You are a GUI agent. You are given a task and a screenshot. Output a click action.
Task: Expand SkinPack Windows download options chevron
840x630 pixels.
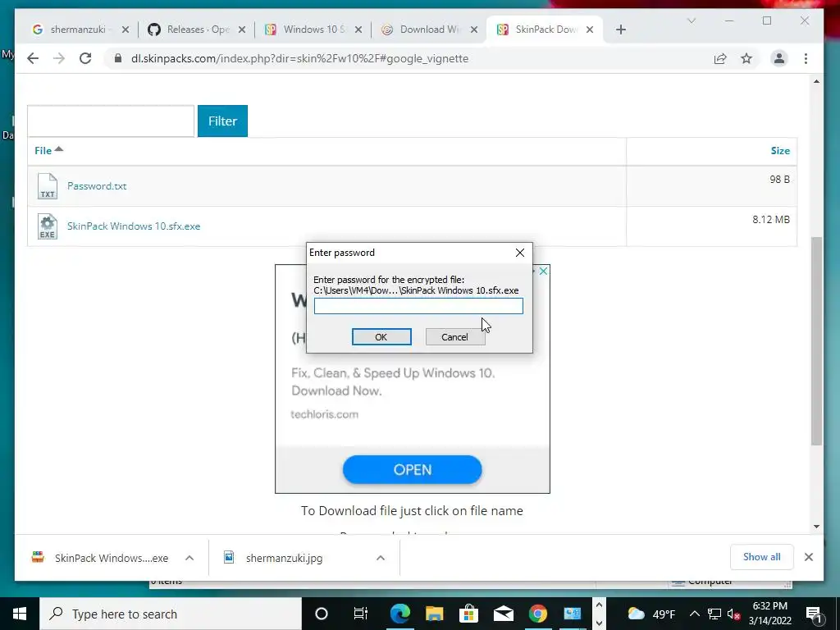189,558
